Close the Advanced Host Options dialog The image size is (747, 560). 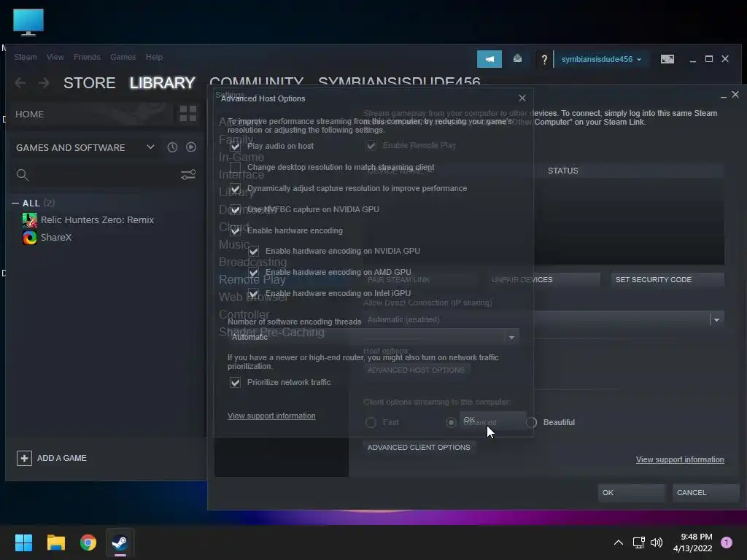point(522,98)
